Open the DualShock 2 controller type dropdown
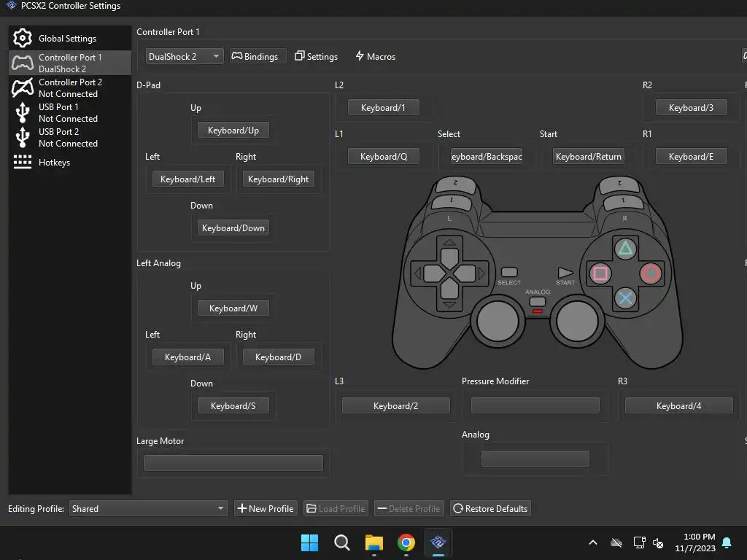Image resolution: width=747 pixels, height=560 pixels. (185, 56)
